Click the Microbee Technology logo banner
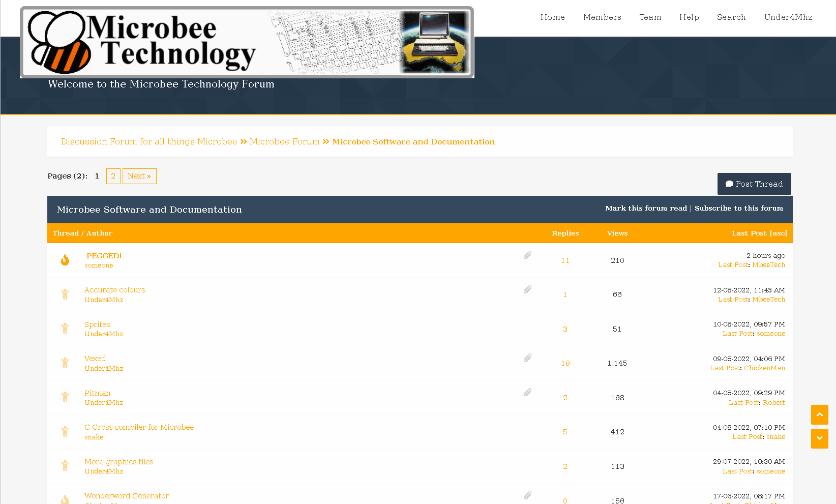 pyautogui.click(x=247, y=42)
